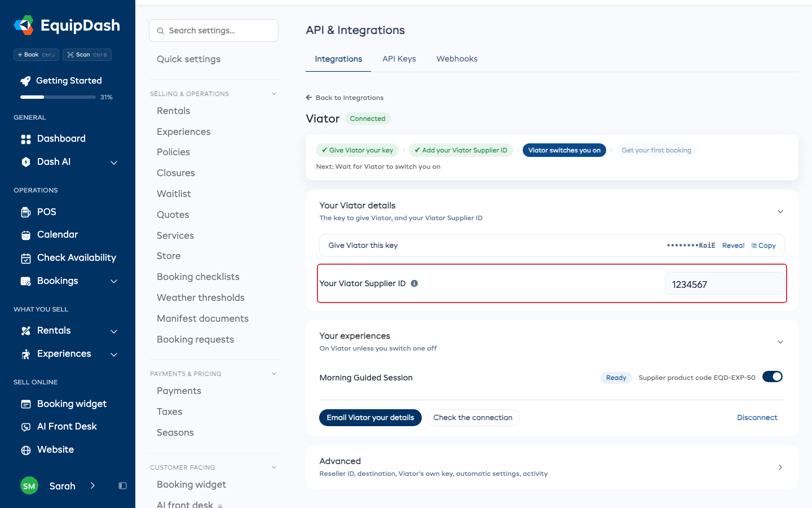Click the Check Availability icon
The image size is (812, 508).
pyautogui.click(x=26, y=259)
